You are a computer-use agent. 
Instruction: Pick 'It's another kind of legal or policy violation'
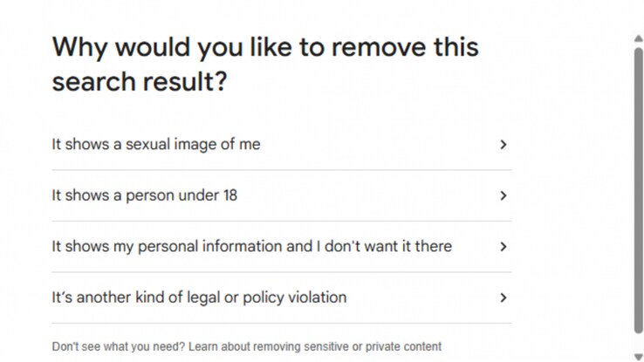pyautogui.click(x=199, y=297)
